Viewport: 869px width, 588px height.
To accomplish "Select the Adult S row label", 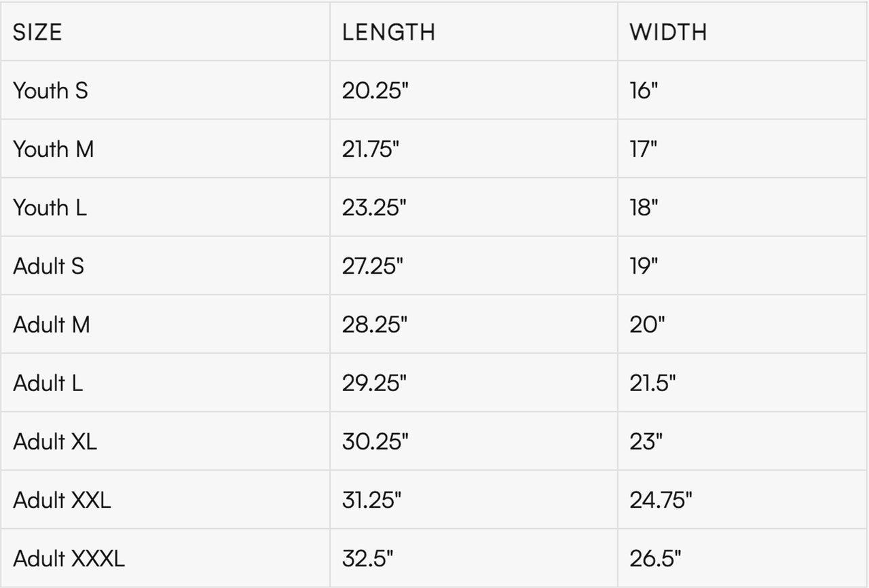I will pos(48,265).
